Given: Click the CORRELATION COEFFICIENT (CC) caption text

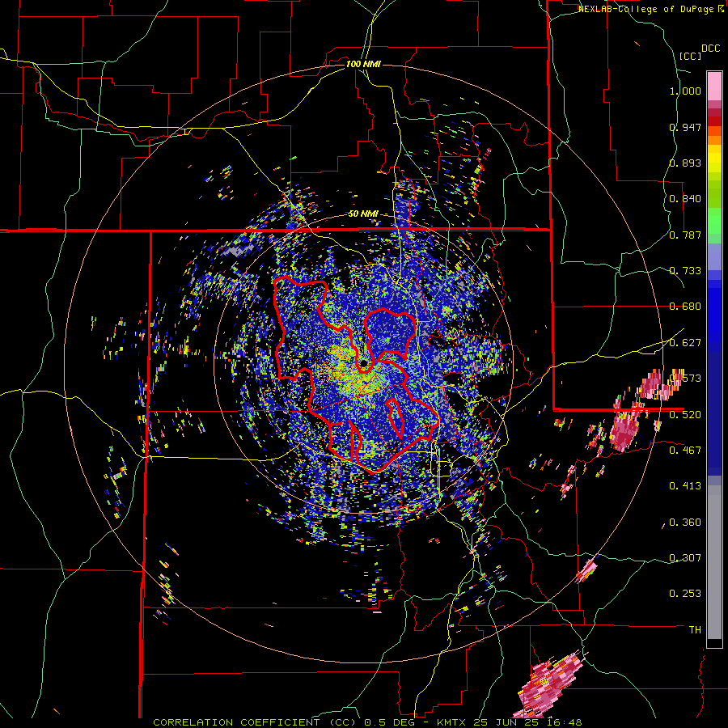Looking at the screenshot, I should (x=255, y=722).
